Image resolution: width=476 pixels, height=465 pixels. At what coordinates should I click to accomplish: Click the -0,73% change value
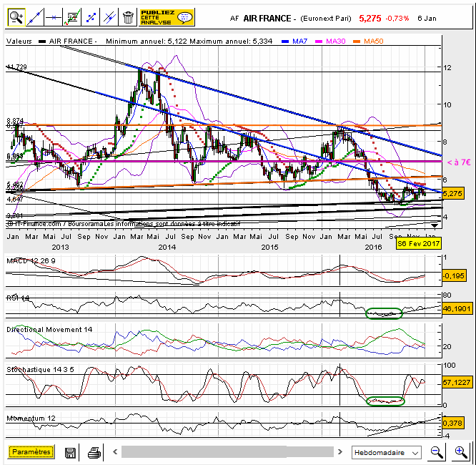coord(397,19)
